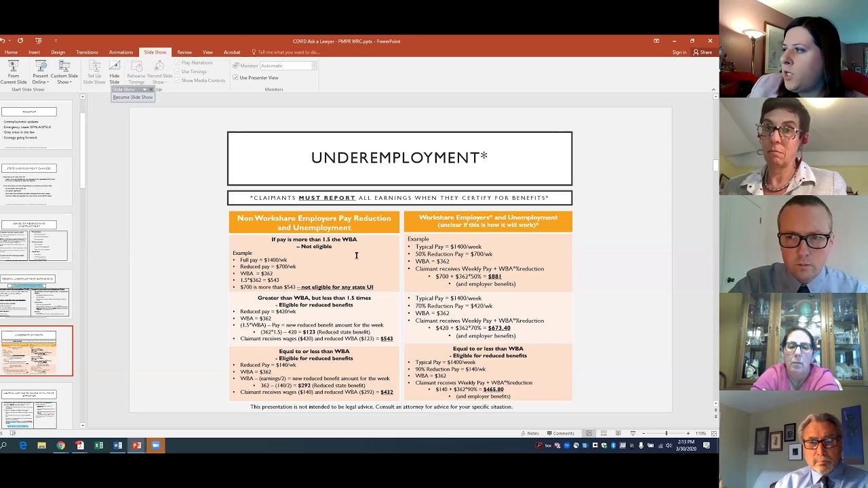Open Comments pane from status bar
The width and height of the screenshot is (868, 488).
pos(560,433)
